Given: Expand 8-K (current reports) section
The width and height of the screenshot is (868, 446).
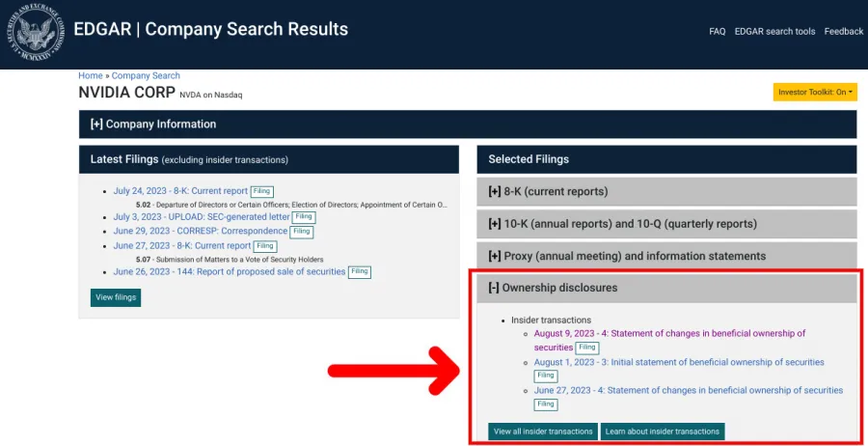Looking at the screenshot, I should click(x=548, y=192).
